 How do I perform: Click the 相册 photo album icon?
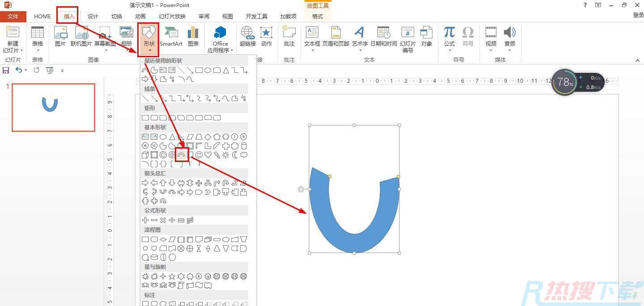[127, 36]
